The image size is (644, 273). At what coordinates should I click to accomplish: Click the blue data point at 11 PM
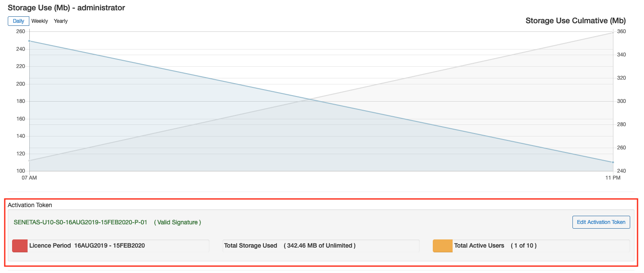pyautogui.click(x=613, y=162)
